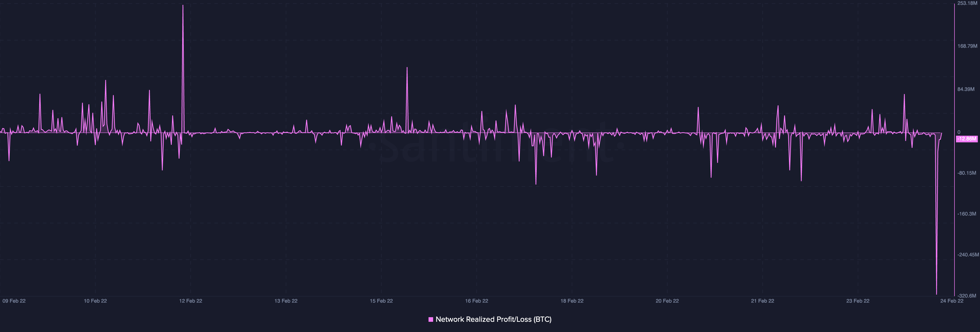Select the 09 Feb 22 date label
The width and height of the screenshot is (980, 332).
coord(14,301)
